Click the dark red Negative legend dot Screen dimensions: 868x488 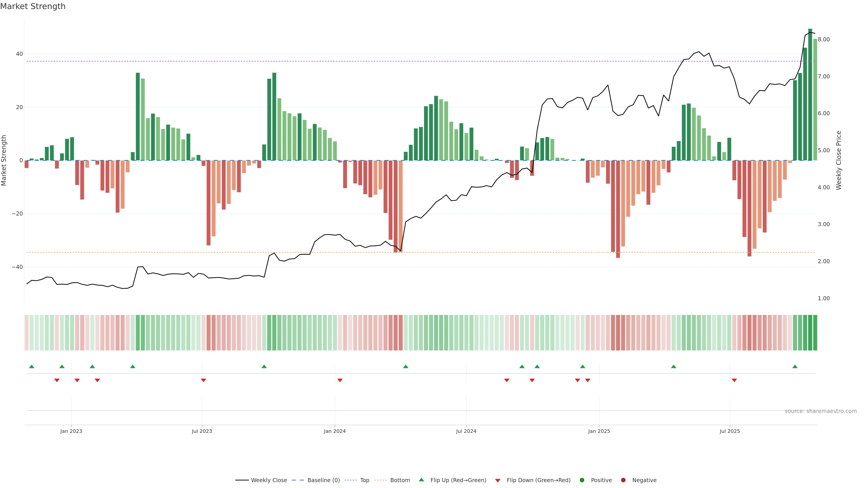(623, 480)
